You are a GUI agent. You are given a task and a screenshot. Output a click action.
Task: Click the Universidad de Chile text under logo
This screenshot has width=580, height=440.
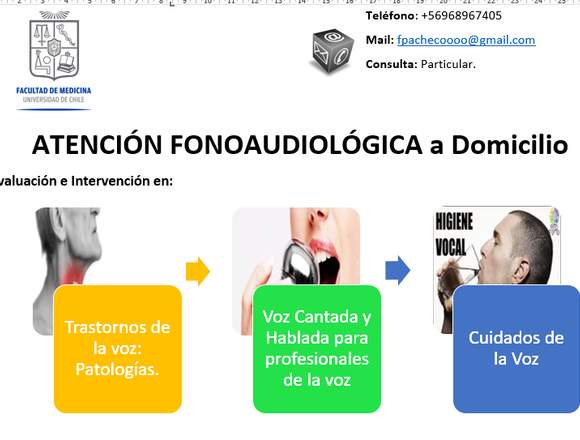pos(54,100)
